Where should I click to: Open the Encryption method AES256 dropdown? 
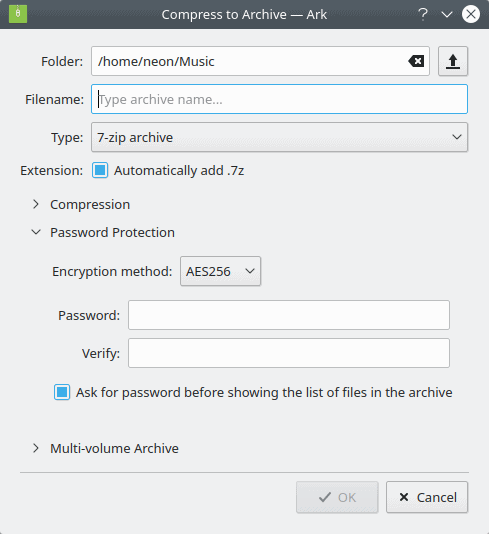220,271
